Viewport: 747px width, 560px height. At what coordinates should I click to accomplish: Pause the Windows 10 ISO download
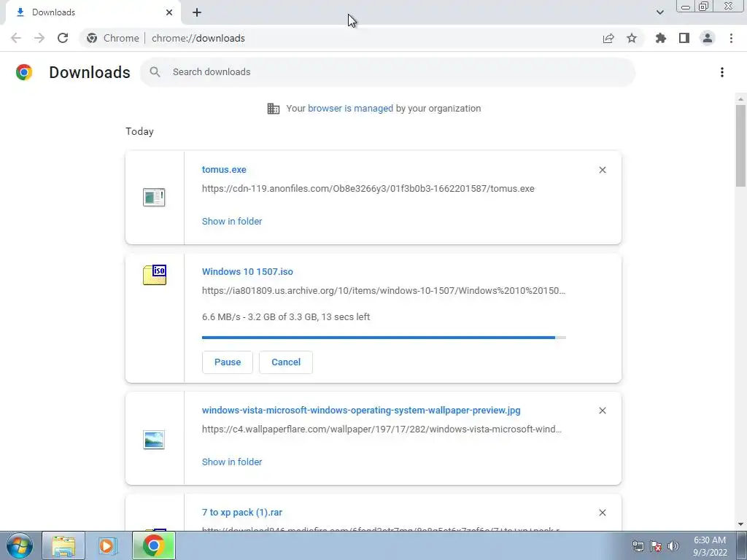228,362
